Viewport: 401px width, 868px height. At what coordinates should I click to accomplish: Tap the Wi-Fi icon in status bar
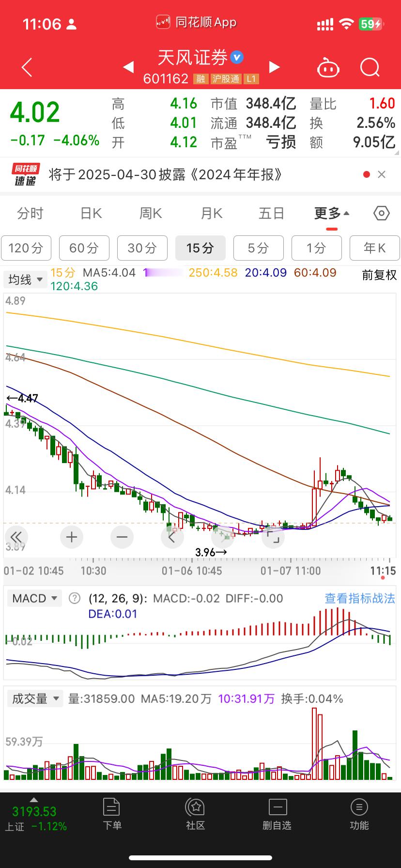point(346,24)
